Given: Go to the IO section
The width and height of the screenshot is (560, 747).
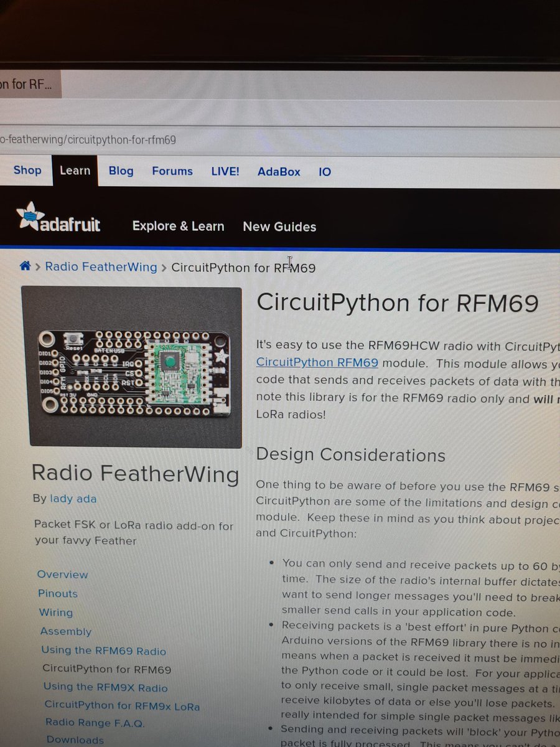Looking at the screenshot, I should click(x=324, y=172).
